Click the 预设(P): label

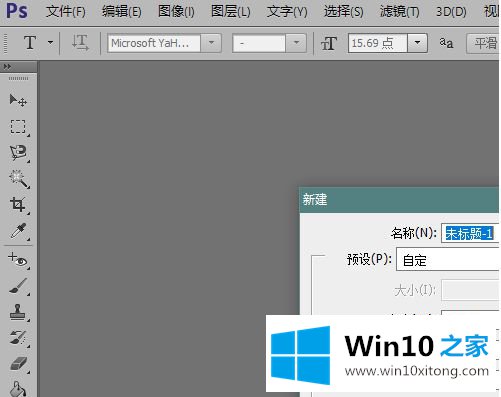[x=369, y=259]
